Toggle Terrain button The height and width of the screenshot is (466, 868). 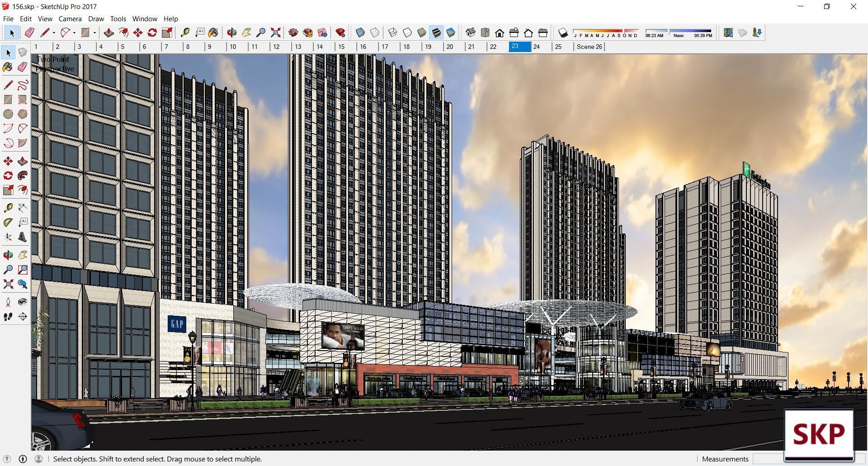point(743,33)
